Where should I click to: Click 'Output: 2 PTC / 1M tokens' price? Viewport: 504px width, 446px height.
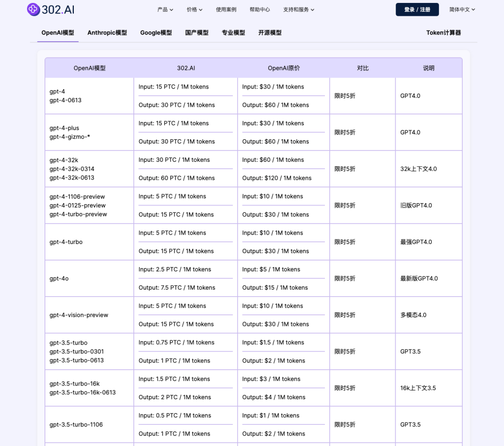(x=175, y=397)
